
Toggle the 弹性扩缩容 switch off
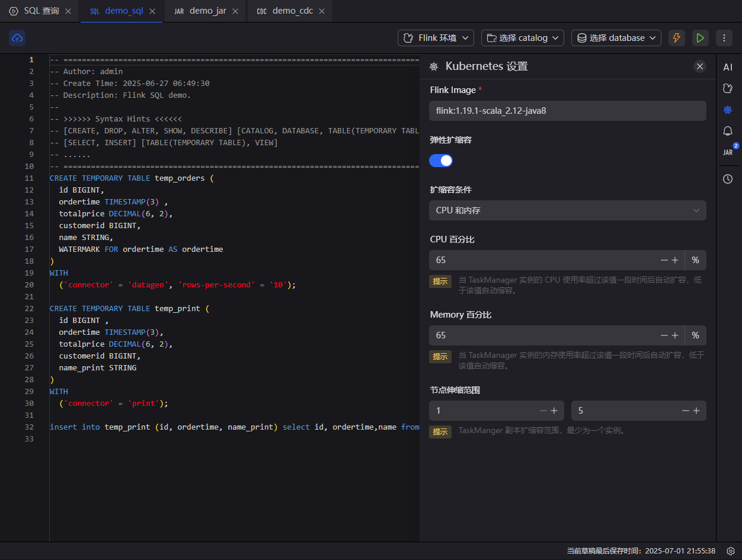click(441, 161)
